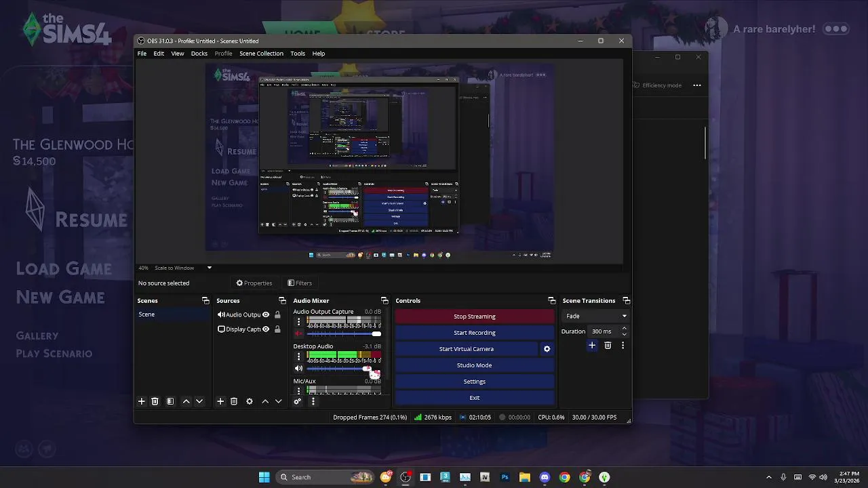
Task: Add a new scene with the plus icon
Action: pos(142,401)
